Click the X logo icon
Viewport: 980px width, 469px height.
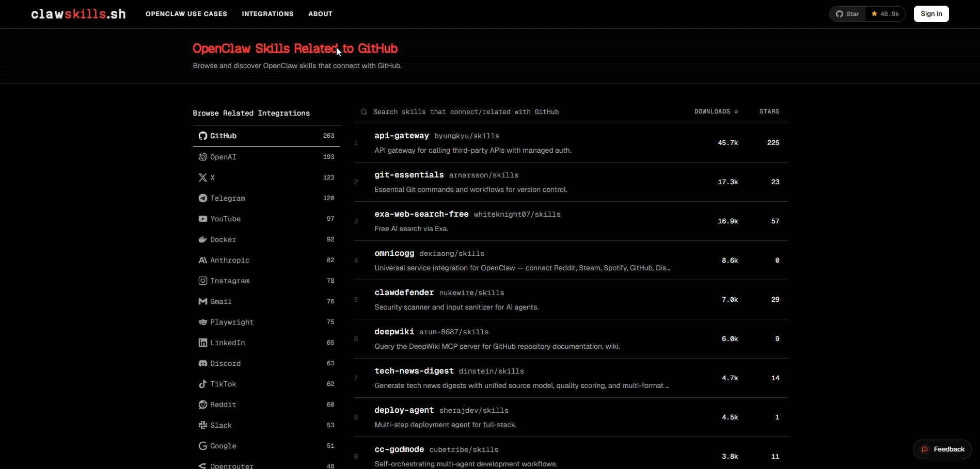click(x=203, y=177)
